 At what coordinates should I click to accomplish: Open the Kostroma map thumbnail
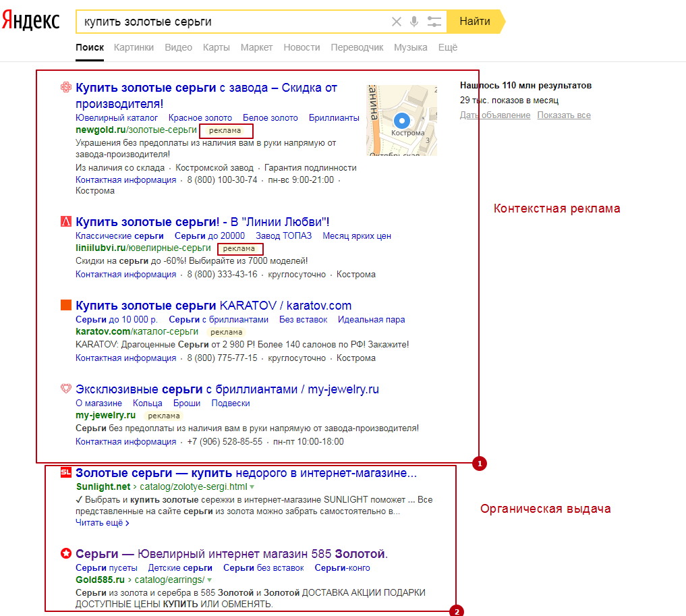(401, 120)
